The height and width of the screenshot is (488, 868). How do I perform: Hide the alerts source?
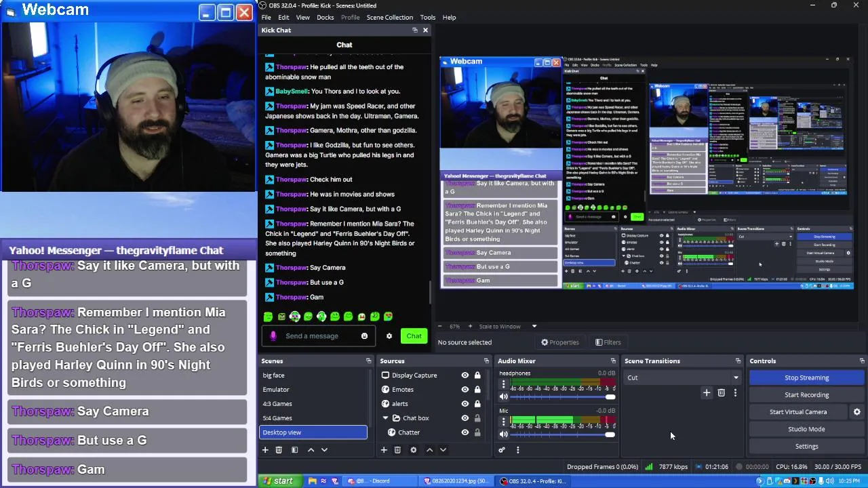(465, 404)
